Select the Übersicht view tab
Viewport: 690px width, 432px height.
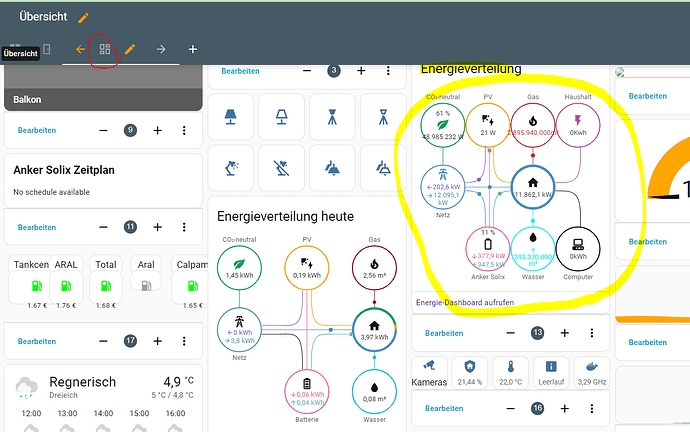(x=21, y=50)
